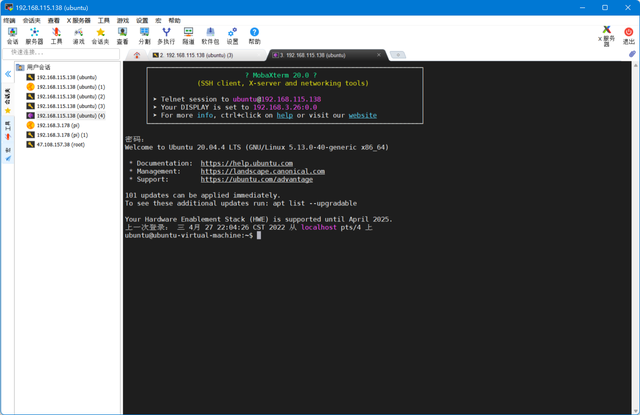Switch to the 宏 paper-plane side tab

(8, 154)
